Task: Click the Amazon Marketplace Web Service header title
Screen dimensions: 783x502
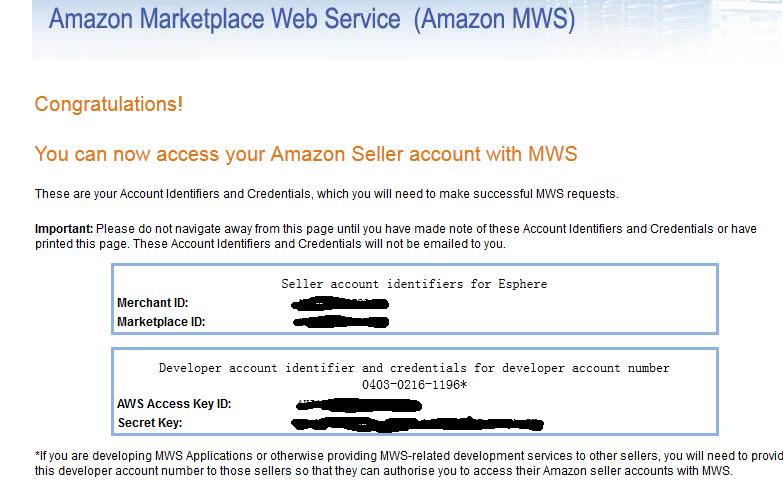Action: pyautogui.click(x=312, y=19)
